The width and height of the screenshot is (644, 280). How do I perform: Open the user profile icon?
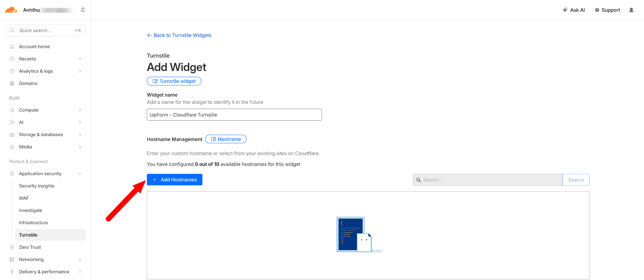coord(631,10)
